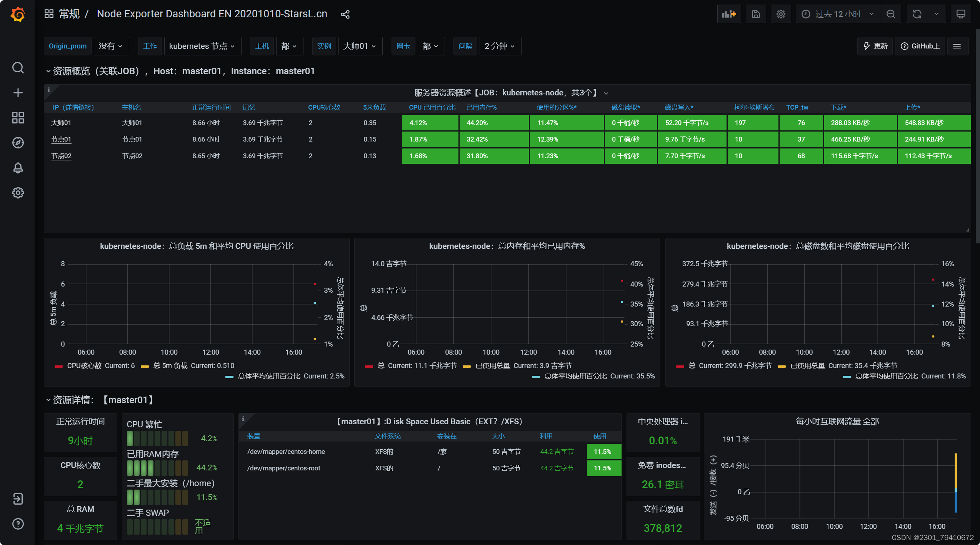Click the Save dashboard icon
This screenshot has width=980, height=545.
(755, 14)
